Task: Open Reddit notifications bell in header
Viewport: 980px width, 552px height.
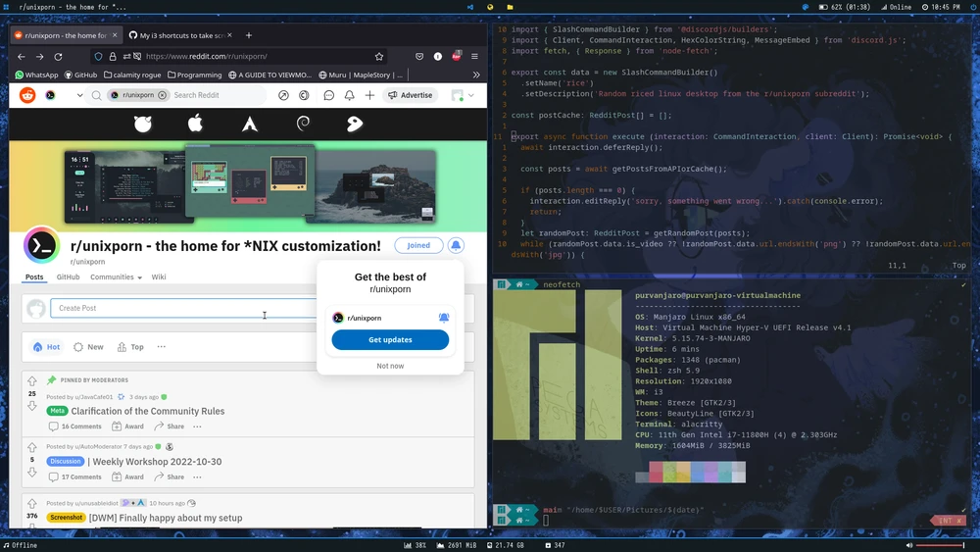Action: tap(349, 95)
